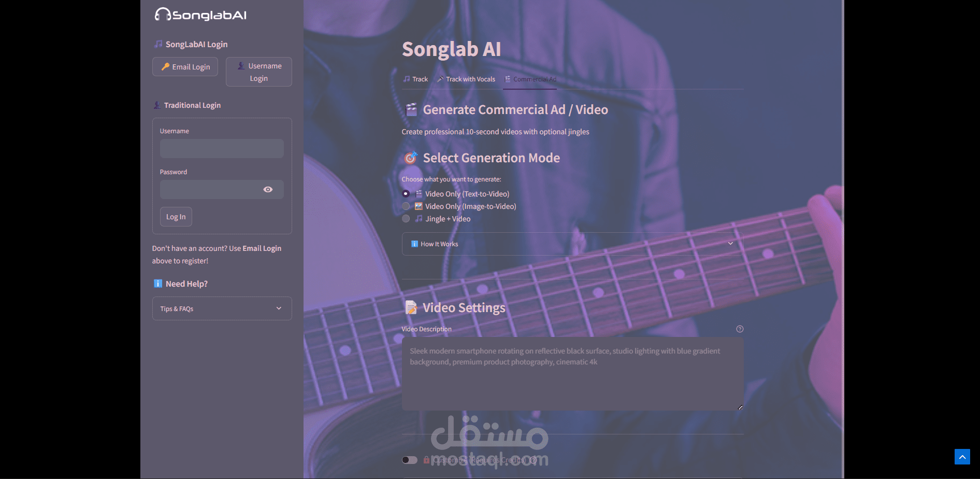Click the Log In button
The image size is (980, 479).
(176, 217)
